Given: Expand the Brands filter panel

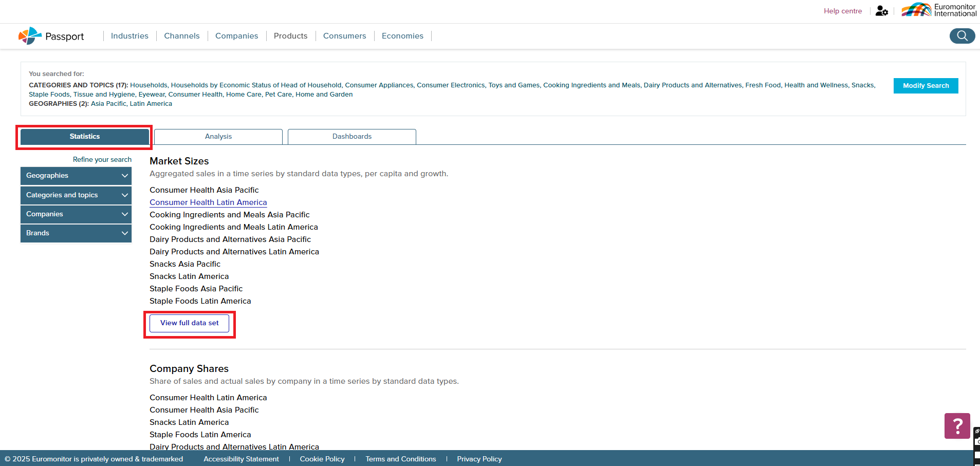Looking at the screenshot, I should (x=76, y=233).
